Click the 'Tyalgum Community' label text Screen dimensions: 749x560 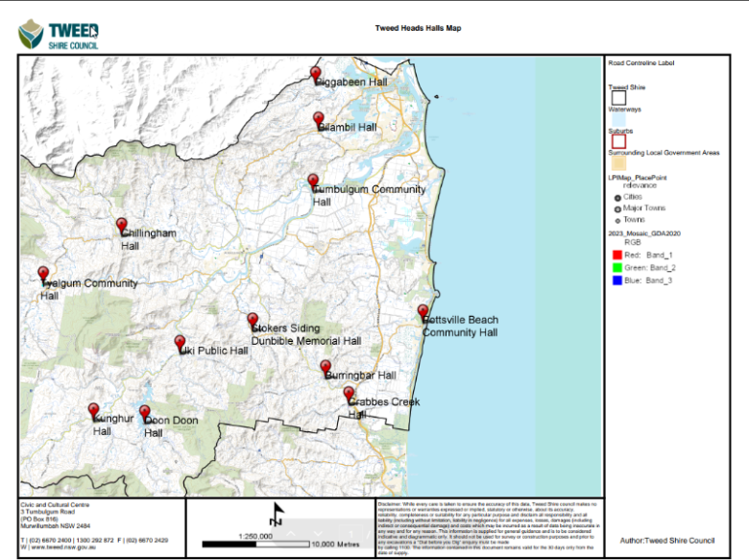(89, 283)
